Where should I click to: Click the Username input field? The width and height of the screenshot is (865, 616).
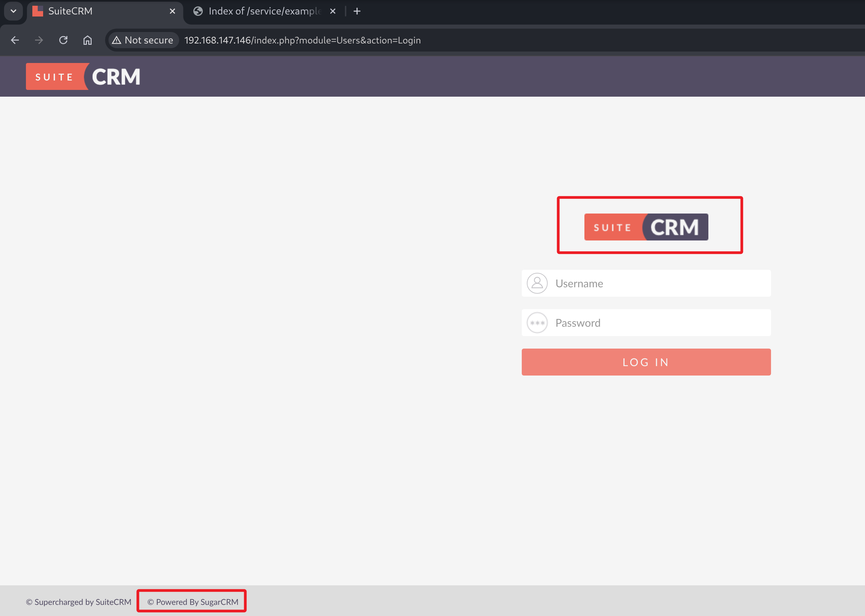pos(660,283)
